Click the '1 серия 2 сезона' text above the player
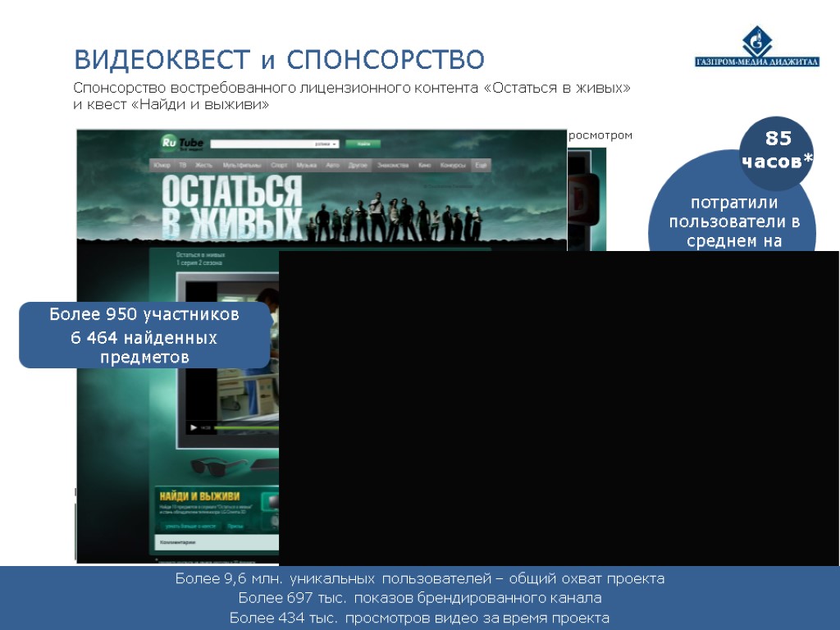 click(199, 262)
